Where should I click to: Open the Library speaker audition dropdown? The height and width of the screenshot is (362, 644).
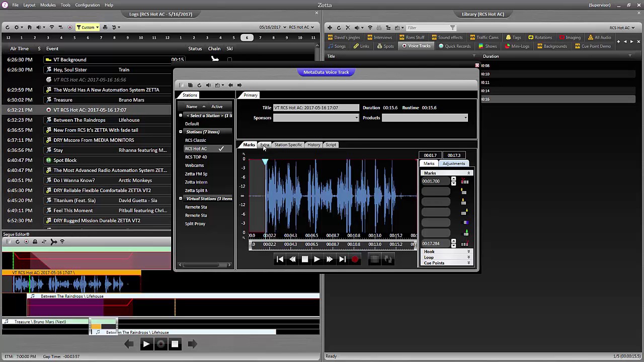click(x=358, y=28)
